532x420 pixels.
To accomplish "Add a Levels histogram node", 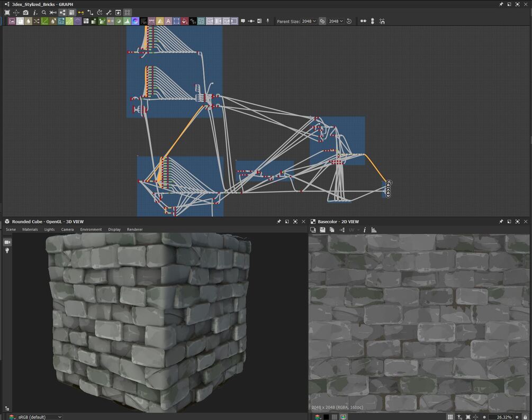I will (x=127, y=21).
